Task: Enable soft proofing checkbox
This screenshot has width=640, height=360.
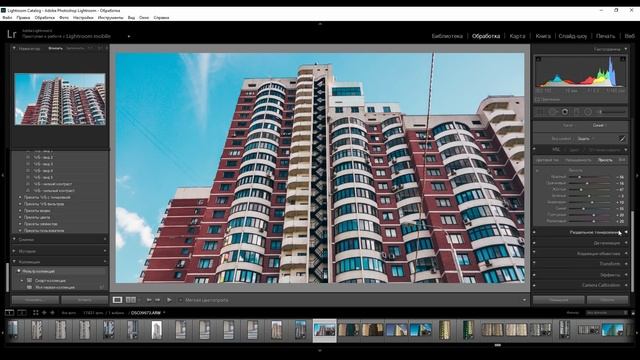Action: 181,300
